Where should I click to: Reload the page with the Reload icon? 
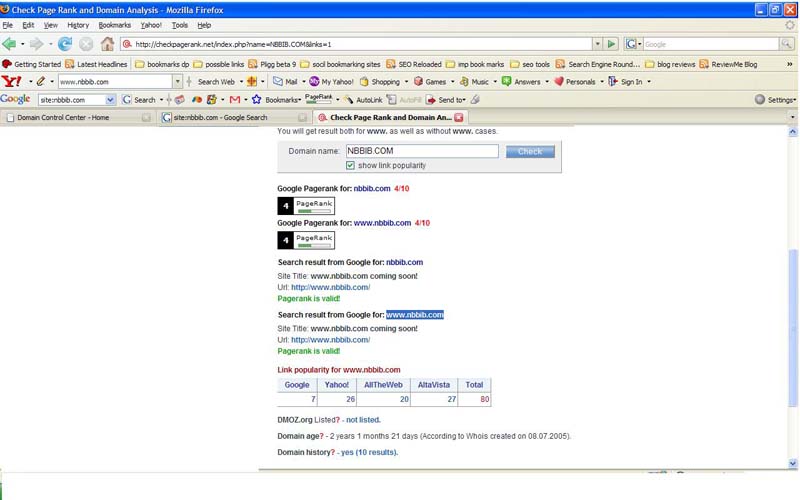pos(65,44)
